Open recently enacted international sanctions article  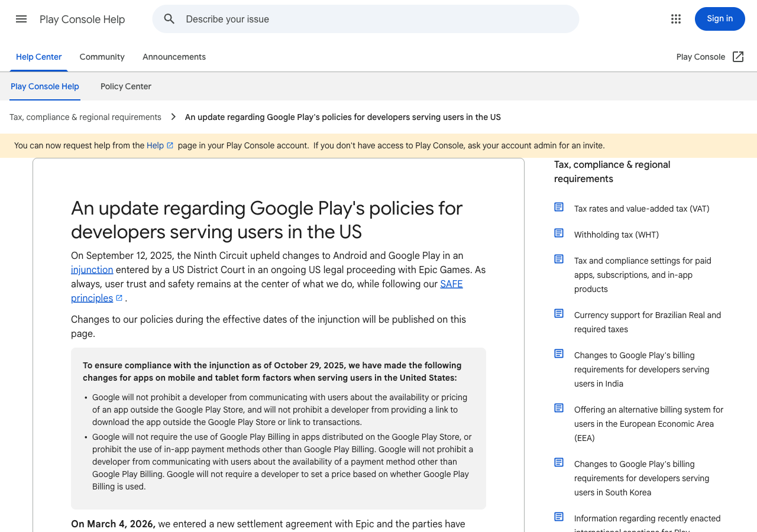(x=648, y=523)
